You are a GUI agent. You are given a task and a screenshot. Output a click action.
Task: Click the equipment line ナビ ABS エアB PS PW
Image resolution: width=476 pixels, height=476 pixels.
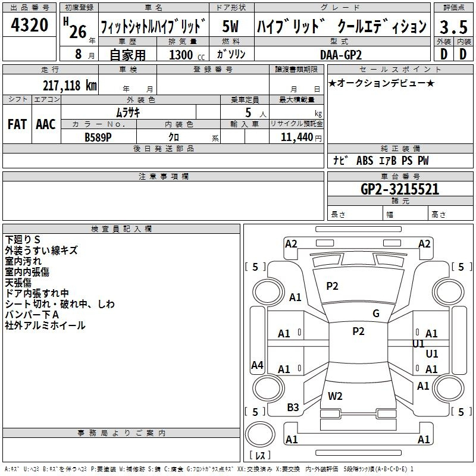click(x=381, y=161)
